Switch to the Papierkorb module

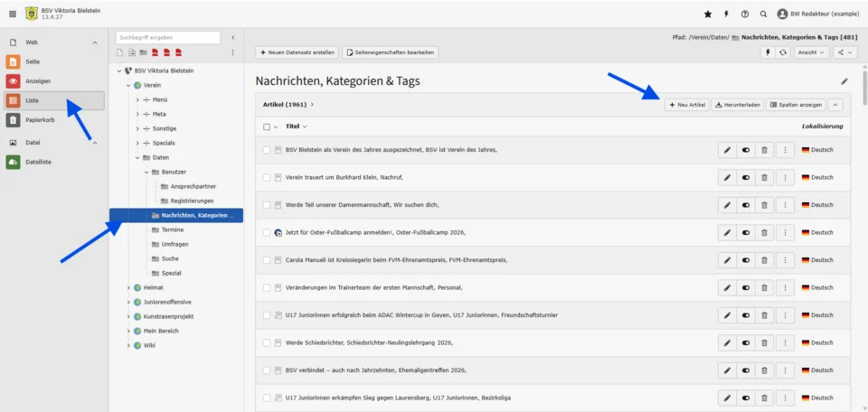coord(40,119)
